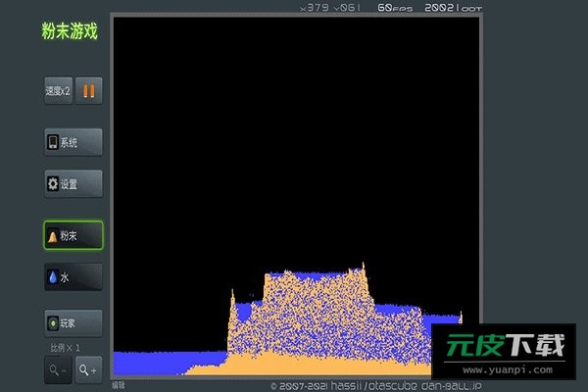Open the 设置 settings button

tap(73, 184)
